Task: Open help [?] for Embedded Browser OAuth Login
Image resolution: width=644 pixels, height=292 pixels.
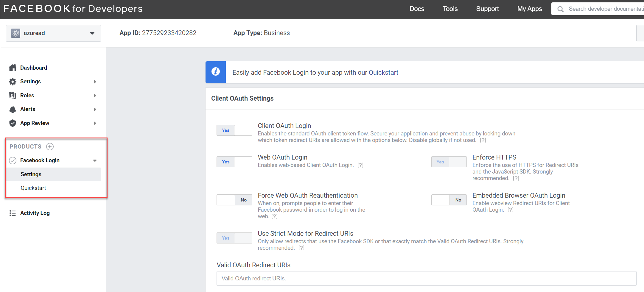Action: pos(511,210)
